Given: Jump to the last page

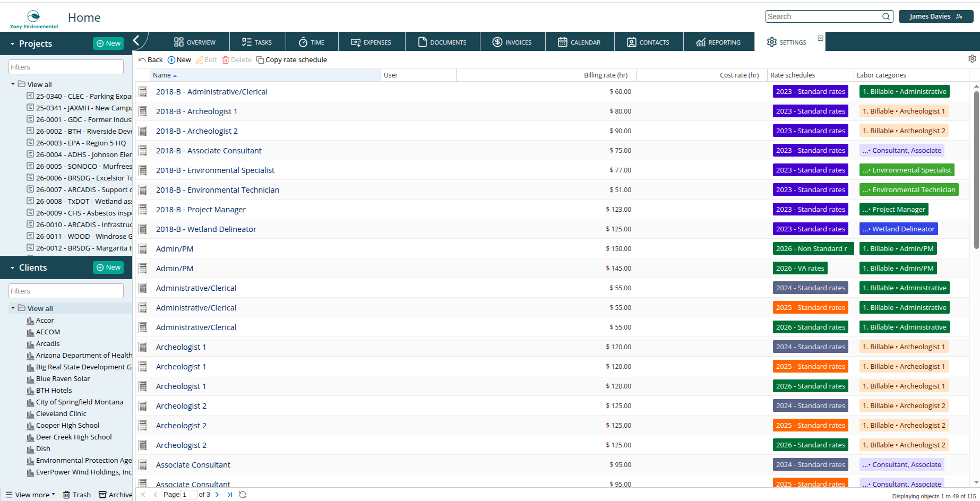Looking at the screenshot, I should click(230, 495).
